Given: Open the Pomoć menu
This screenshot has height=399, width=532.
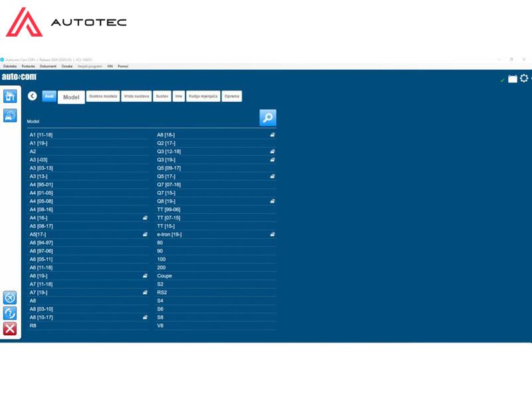Looking at the screenshot, I should pyautogui.click(x=123, y=66).
